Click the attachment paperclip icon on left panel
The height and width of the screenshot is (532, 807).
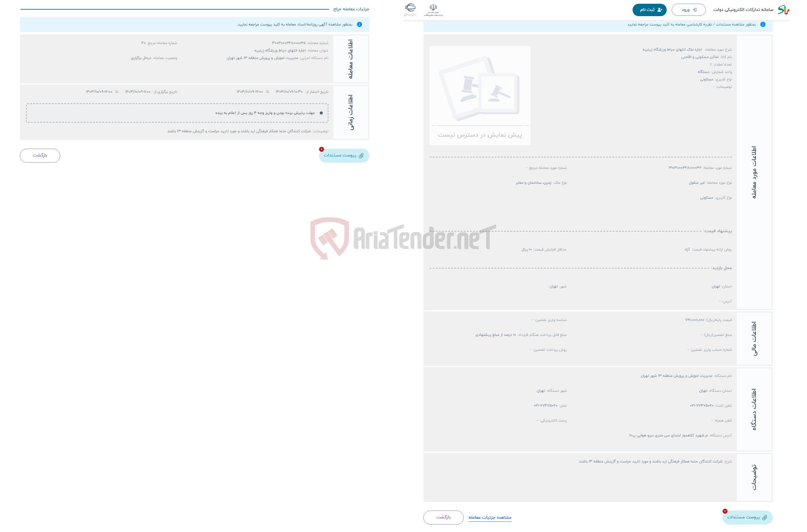pos(361,156)
